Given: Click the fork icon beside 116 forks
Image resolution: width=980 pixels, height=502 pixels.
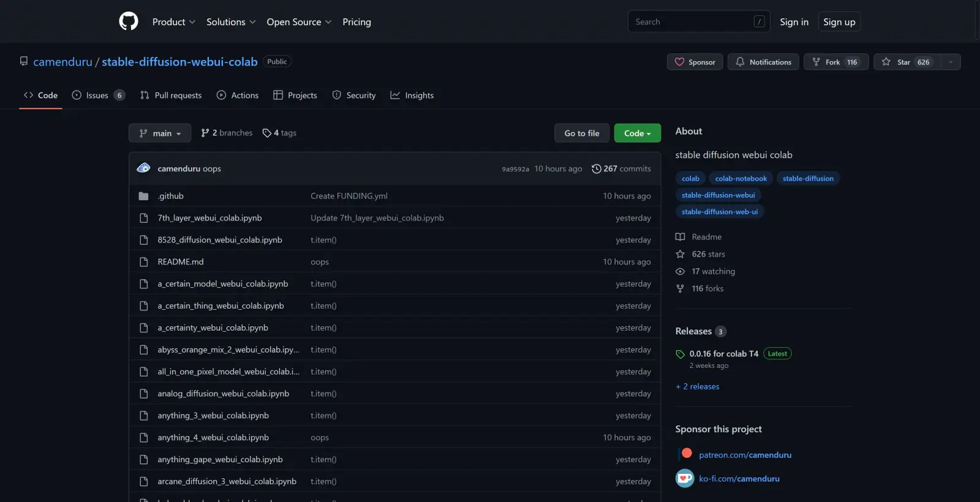Looking at the screenshot, I should [x=680, y=288].
